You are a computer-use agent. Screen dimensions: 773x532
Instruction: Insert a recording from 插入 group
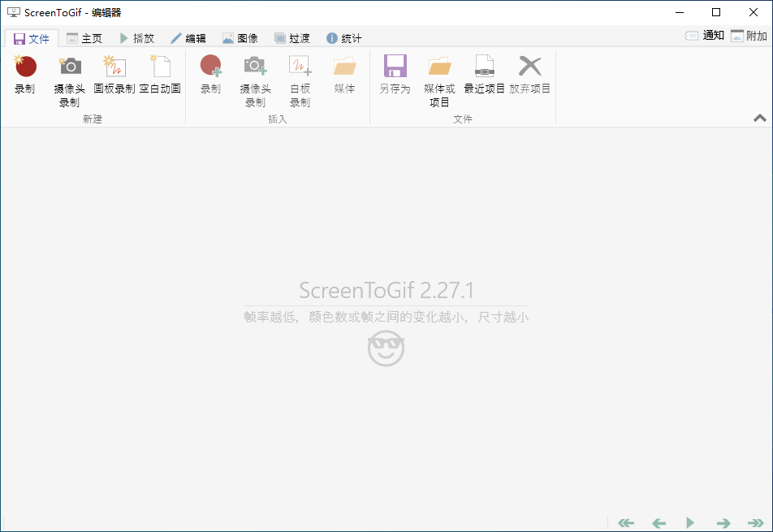pos(211,75)
